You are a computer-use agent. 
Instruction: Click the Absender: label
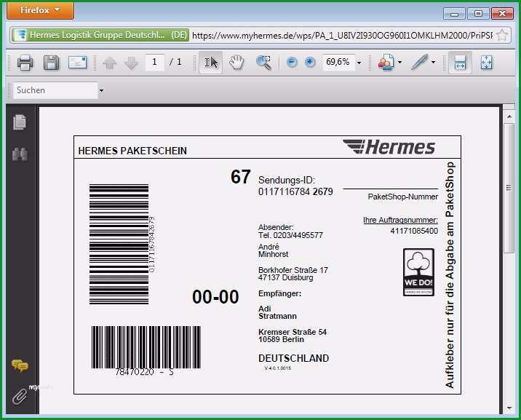(276, 227)
